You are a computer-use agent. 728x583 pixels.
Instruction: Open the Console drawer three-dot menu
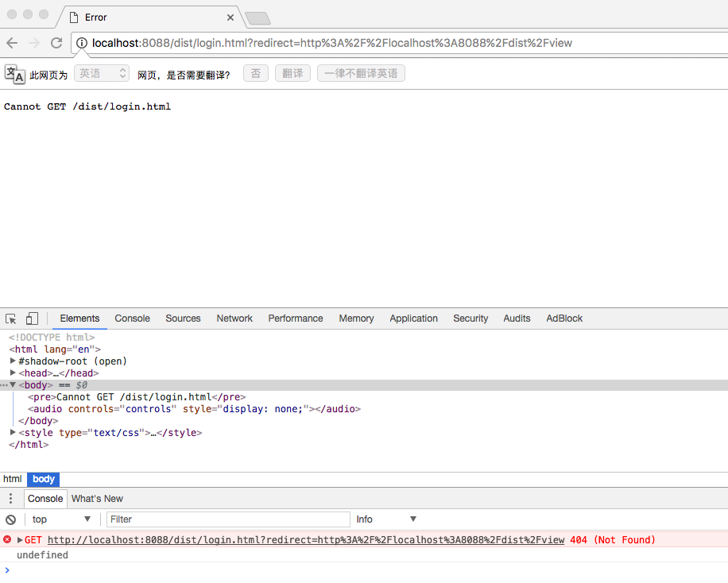pyautogui.click(x=10, y=498)
